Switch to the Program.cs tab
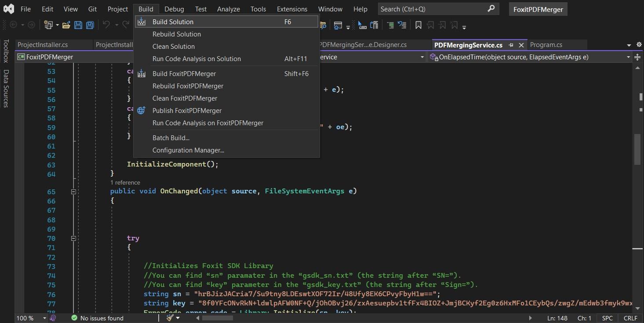Viewport: 644px width, 323px height. [546, 44]
